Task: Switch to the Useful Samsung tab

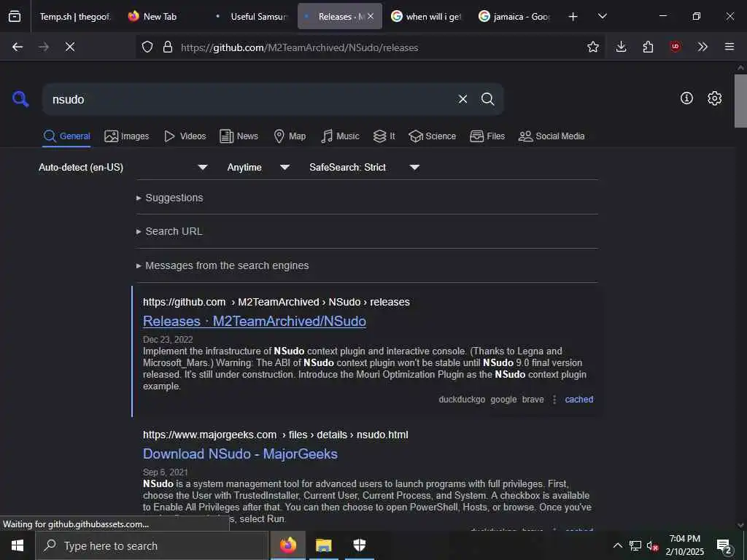Action: pos(252,17)
